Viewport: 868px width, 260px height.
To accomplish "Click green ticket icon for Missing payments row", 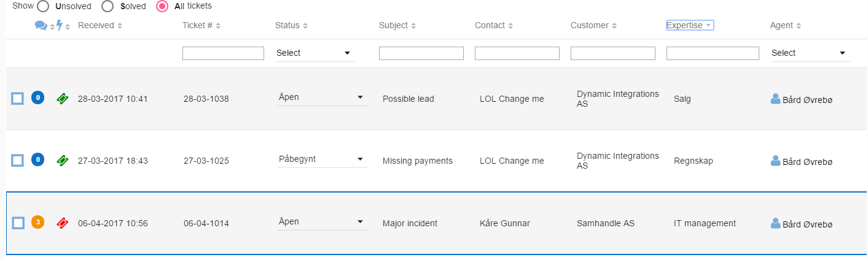I will (62, 160).
